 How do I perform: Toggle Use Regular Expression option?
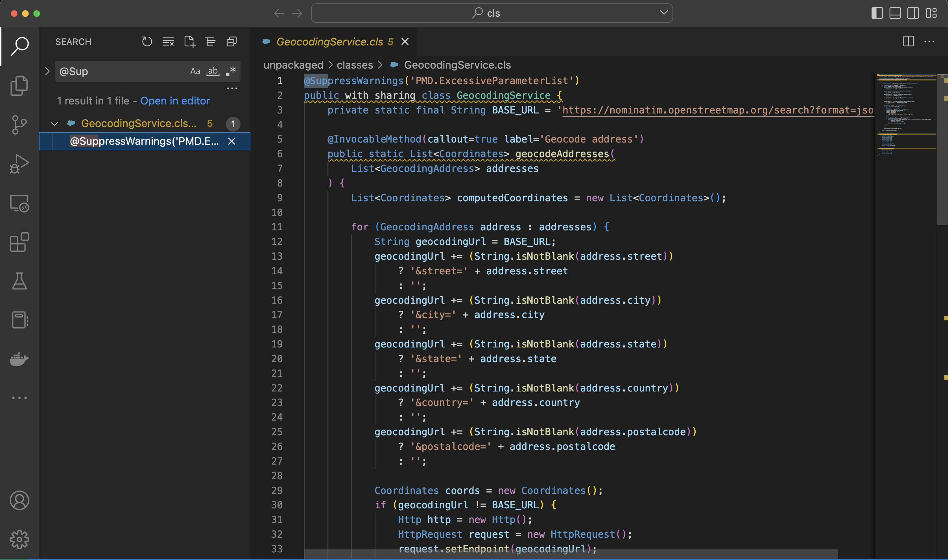(231, 71)
